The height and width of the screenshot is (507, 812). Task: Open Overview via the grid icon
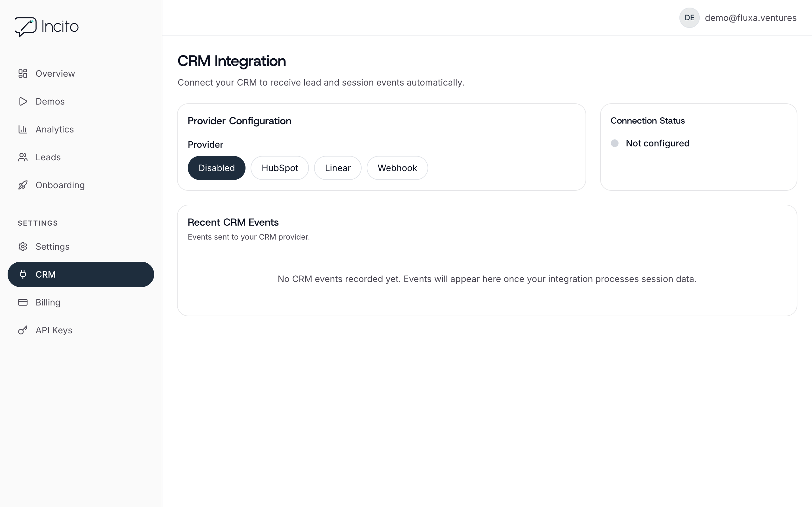[23, 74]
